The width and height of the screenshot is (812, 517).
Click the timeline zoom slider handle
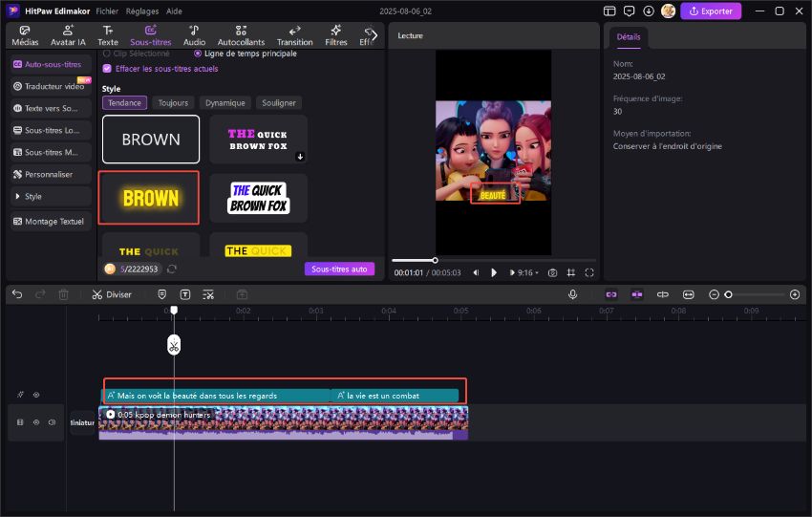point(728,294)
